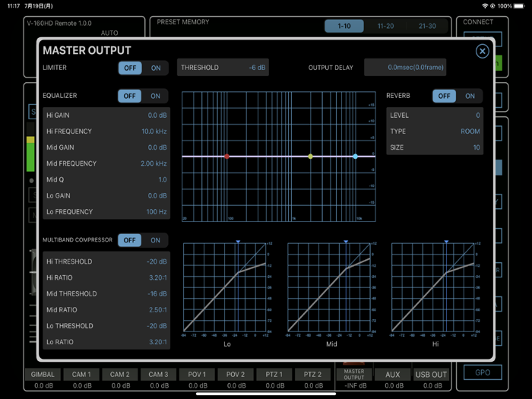Open the AUX audio channel
The height and width of the screenshot is (399, 532).
tap(393, 375)
